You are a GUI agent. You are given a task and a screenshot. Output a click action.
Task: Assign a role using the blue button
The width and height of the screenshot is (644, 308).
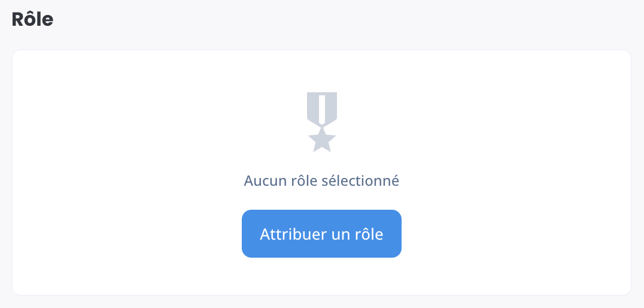click(321, 234)
